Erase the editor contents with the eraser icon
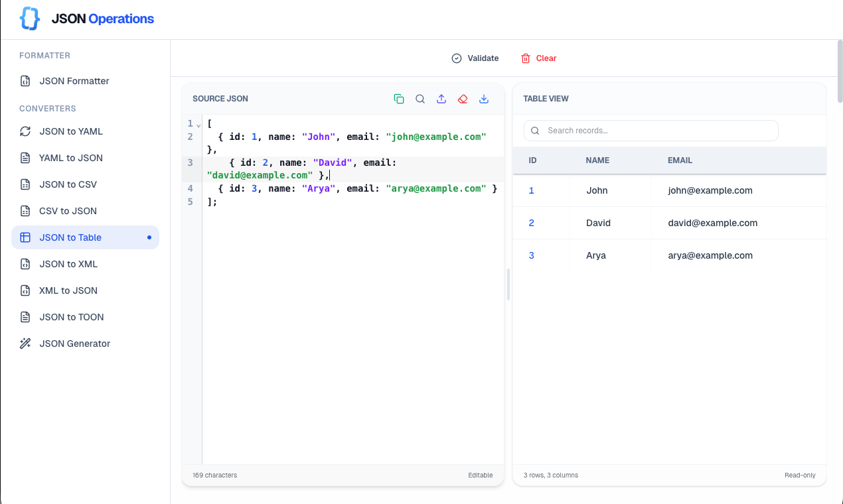The width and height of the screenshot is (843, 504). coord(463,98)
